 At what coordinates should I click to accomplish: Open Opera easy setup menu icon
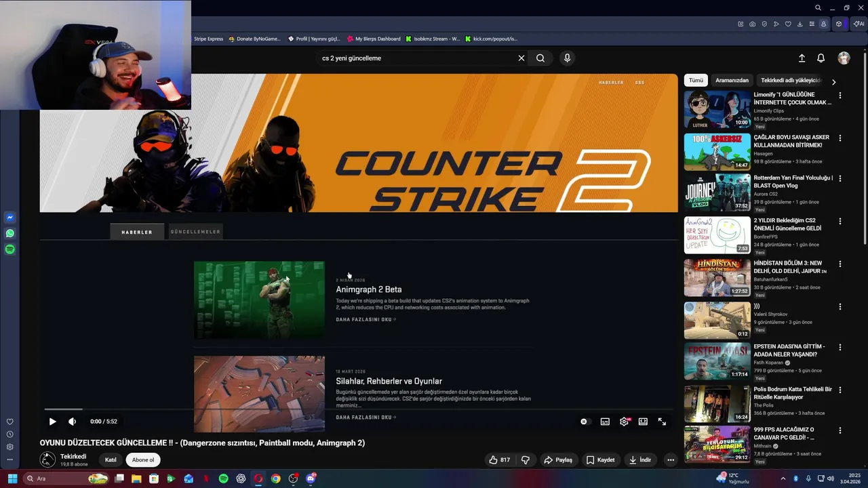point(812,24)
